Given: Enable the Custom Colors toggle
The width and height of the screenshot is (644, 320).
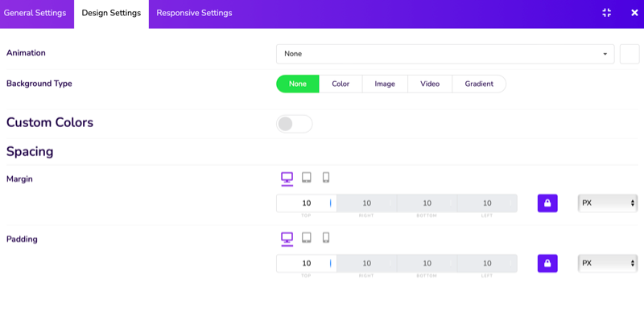Looking at the screenshot, I should coord(295,124).
